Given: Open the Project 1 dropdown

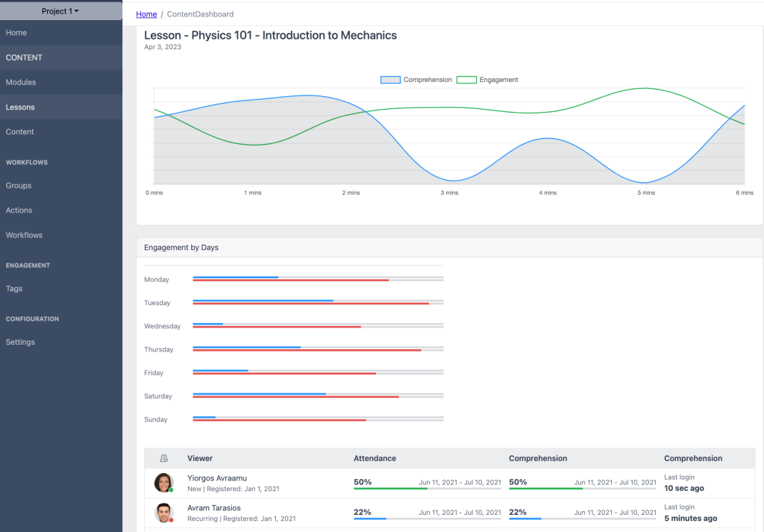Looking at the screenshot, I should coord(60,11).
